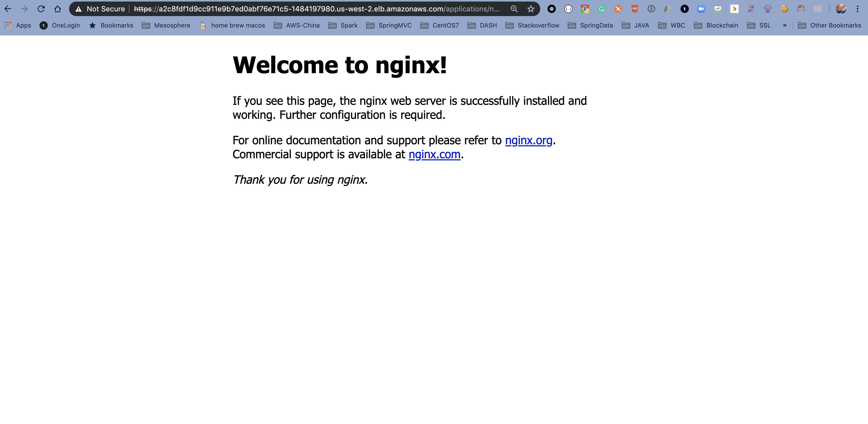Click the Grammarly extension icon
868x424 pixels.
[602, 9]
